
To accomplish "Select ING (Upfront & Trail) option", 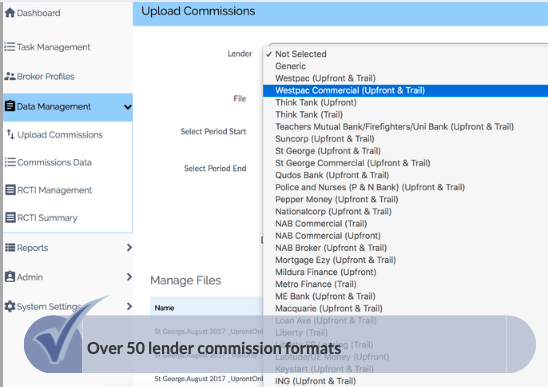I will [315, 381].
